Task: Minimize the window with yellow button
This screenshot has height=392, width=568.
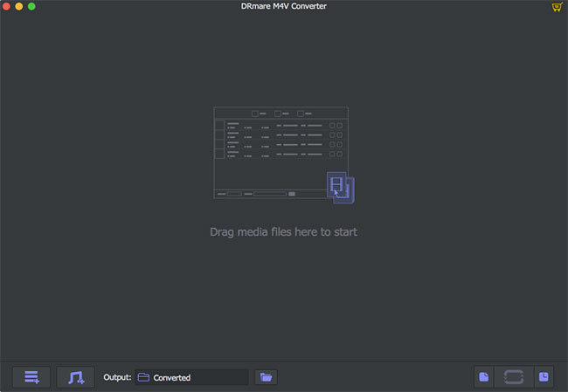Action: pyautogui.click(x=20, y=7)
